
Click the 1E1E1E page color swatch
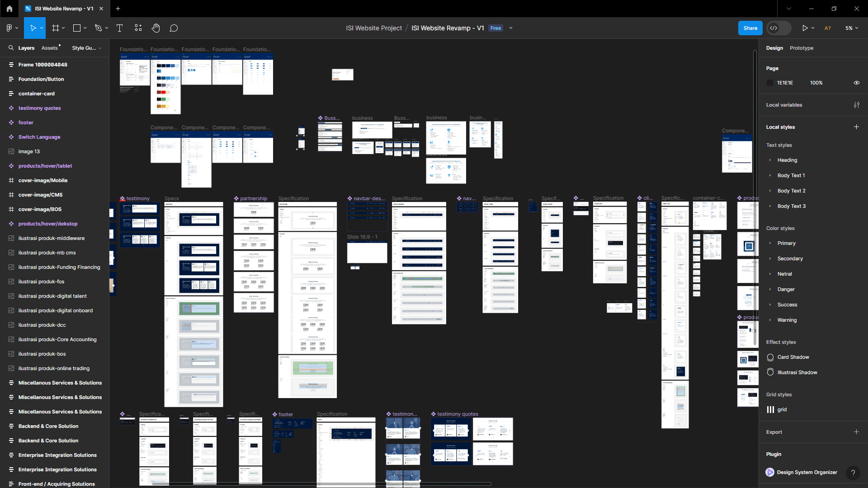click(x=770, y=83)
